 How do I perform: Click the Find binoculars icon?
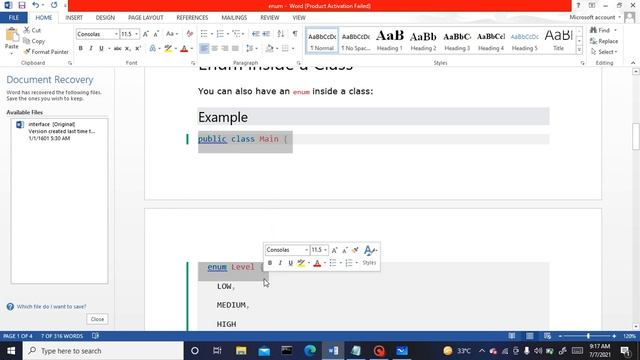(593, 30)
